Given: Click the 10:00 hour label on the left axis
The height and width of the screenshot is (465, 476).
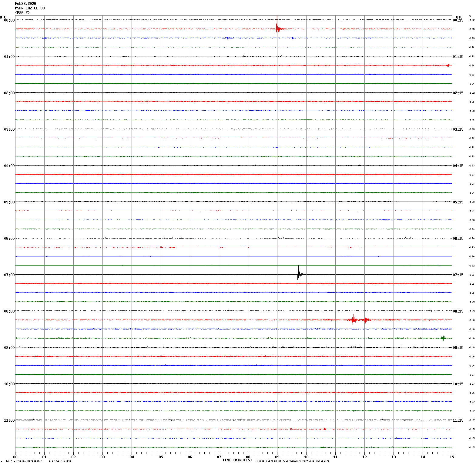Looking at the screenshot, I should coord(9,384).
